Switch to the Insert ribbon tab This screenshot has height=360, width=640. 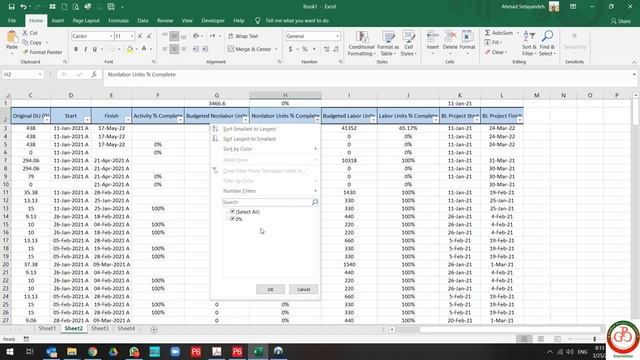click(58, 20)
